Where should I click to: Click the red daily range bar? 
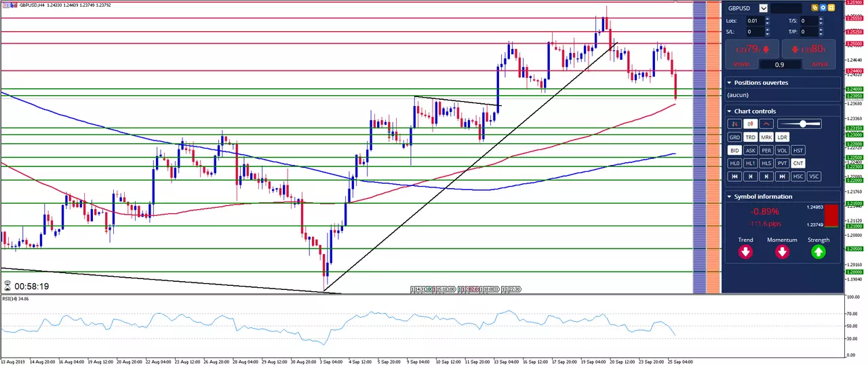click(831, 215)
